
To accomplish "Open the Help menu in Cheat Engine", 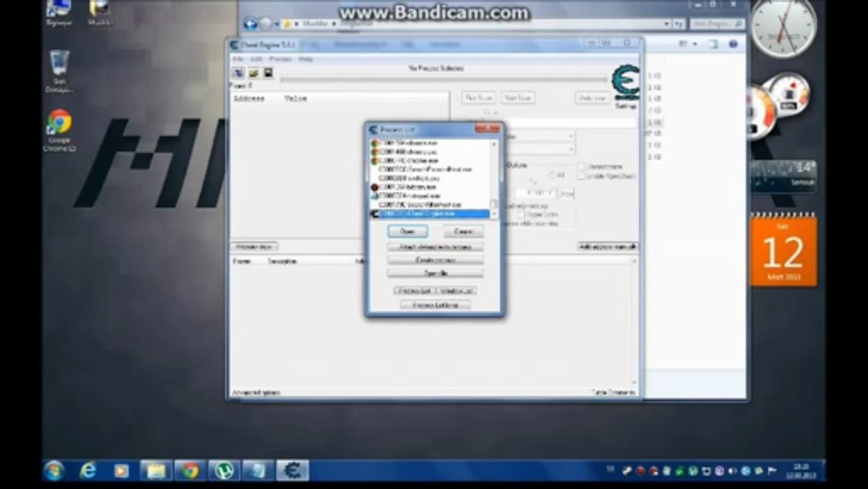I will tap(306, 59).
